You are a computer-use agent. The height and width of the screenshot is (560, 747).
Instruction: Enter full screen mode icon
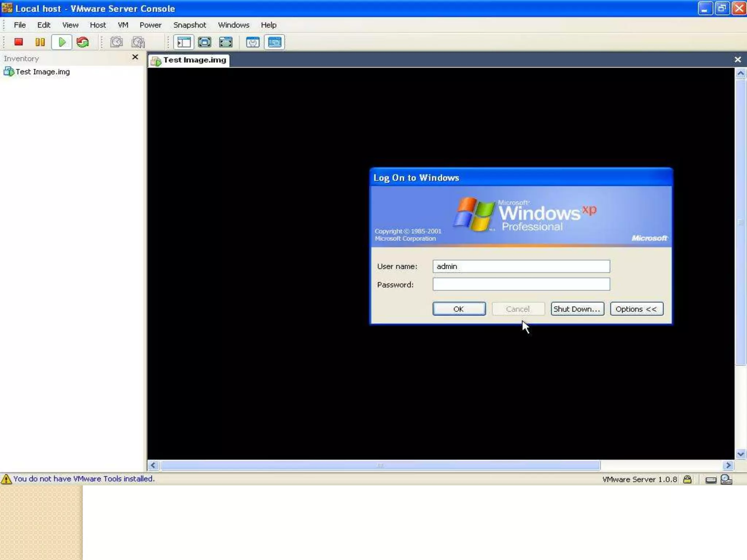tap(205, 42)
